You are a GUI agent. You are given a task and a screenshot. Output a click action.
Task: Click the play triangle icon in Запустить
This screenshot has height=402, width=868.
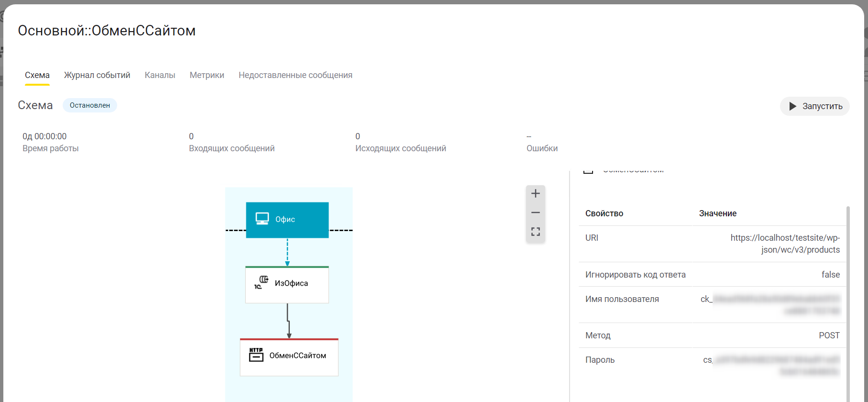792,106
